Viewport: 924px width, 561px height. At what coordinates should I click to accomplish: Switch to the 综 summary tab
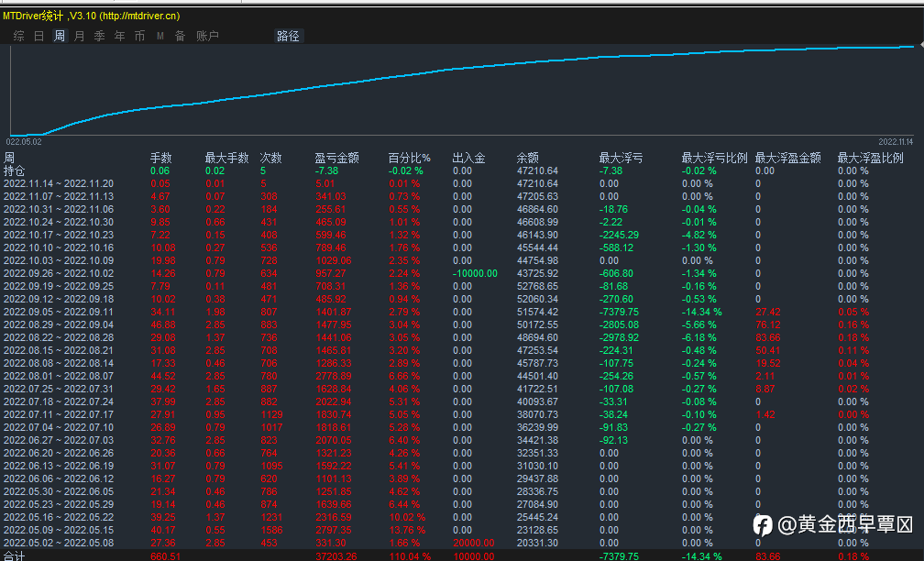[x=19, y=36]
